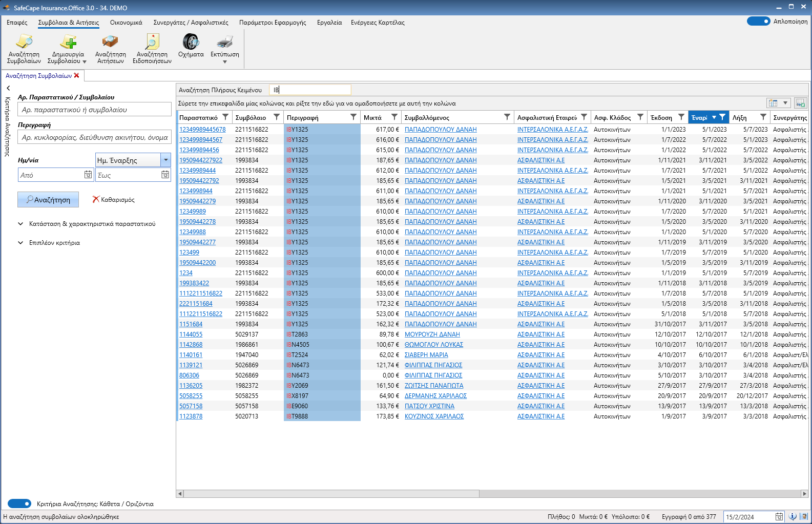Focus the full text search box
This screenshot has width=812, height=524.
[x=310, y=90]
